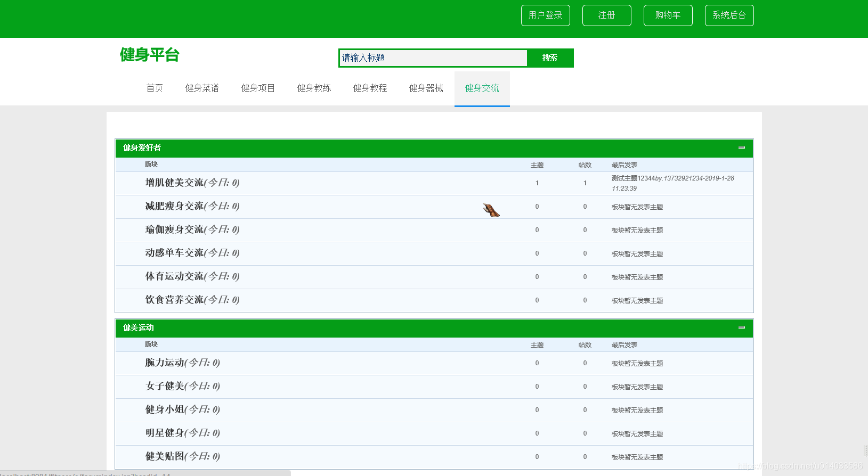Click 板块暂无发表主题 in 减肥瘦身交流 row
The width and height of the screenshot is (868, 476).
point(637,207)
